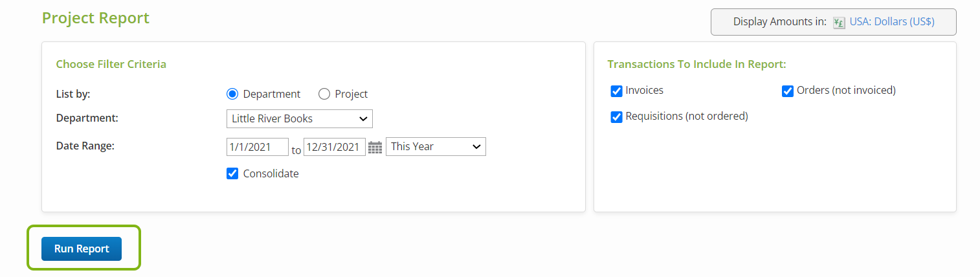
Task: Disable Orders (not invoiced) checkbox
Action: click(788, 91)
